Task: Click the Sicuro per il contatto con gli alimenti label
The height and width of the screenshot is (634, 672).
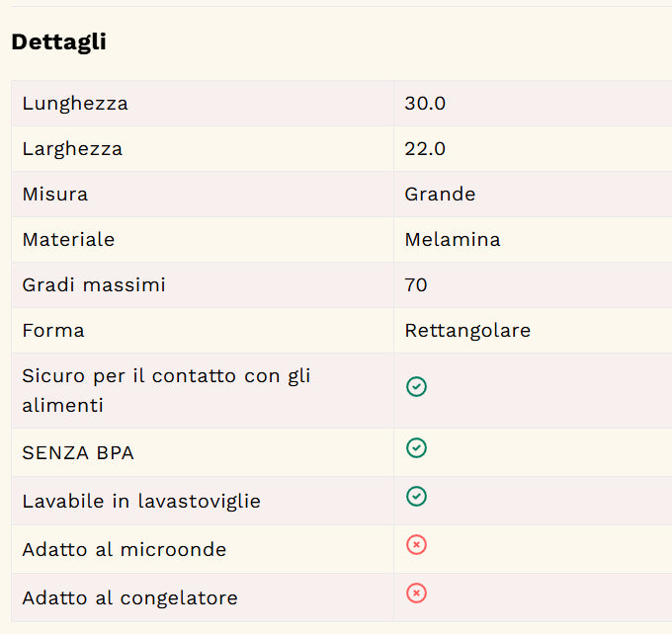Action: pos(166,391)
